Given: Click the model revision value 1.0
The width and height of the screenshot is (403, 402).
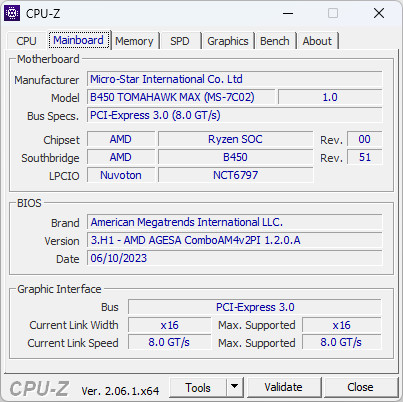Looking at the screenshot, I should click(330, 97).
